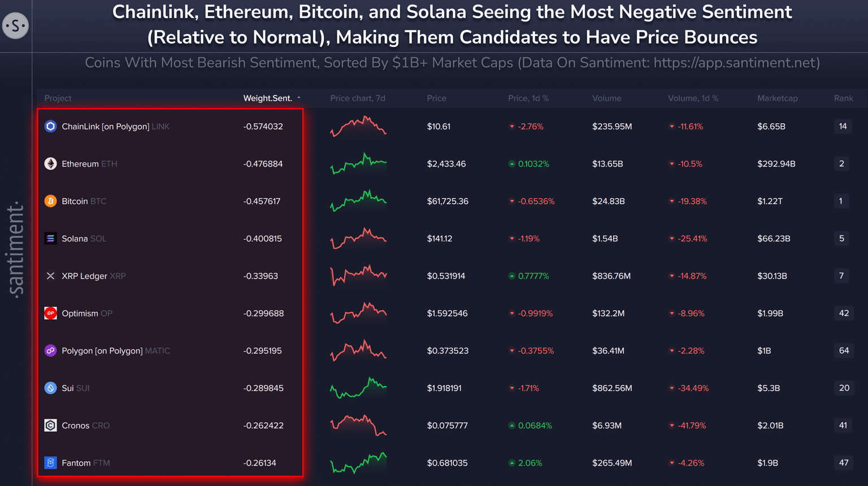Open the app.santiment.net URL in subtitle
Image resolution: width=868 pixels, height=486 pixels.
pos(736,63)
